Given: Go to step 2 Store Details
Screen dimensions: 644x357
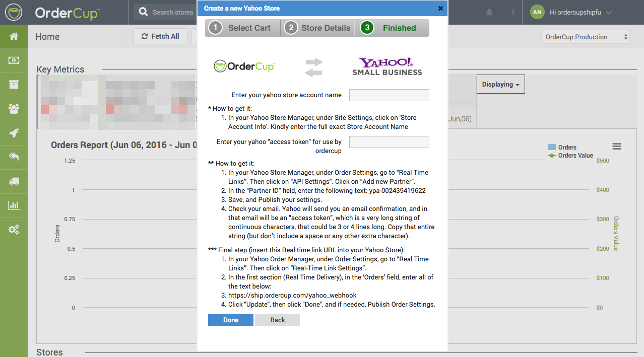Looking at the screenshot, I should [317, 28].
